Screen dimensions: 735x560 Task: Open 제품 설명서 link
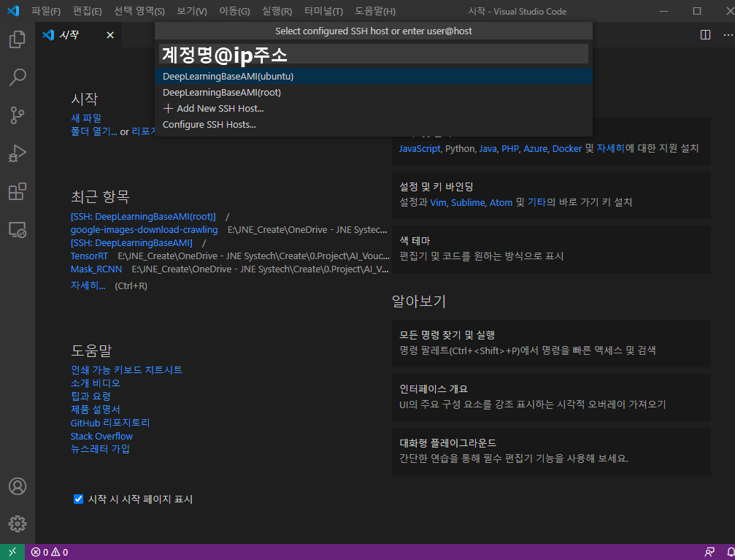tap(96, 409)
